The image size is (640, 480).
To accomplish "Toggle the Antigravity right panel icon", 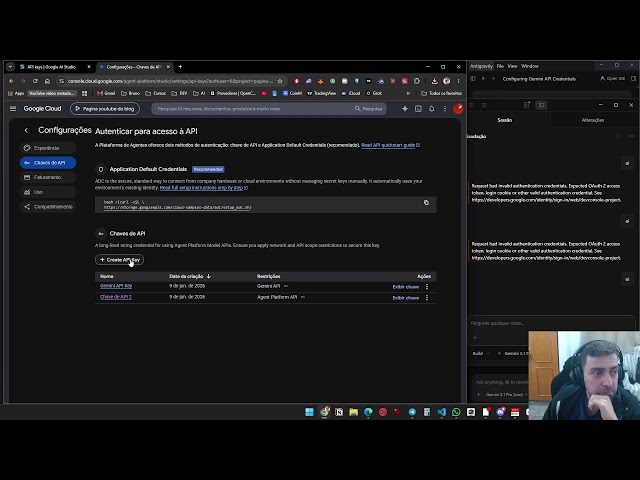I will pos(633,78).
